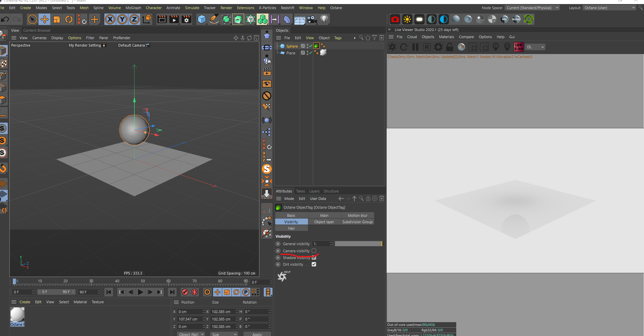The image size is (644, 336).
Task: Select the Plane object in Objects list
Action: pos(291,53)
